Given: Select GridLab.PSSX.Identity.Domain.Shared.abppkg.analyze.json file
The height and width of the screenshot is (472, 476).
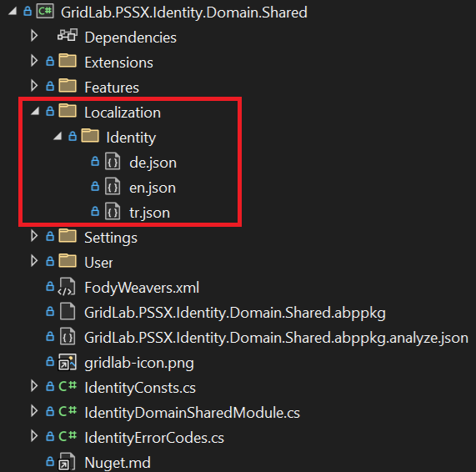Looking at the screenshot, I should (276, 338).
